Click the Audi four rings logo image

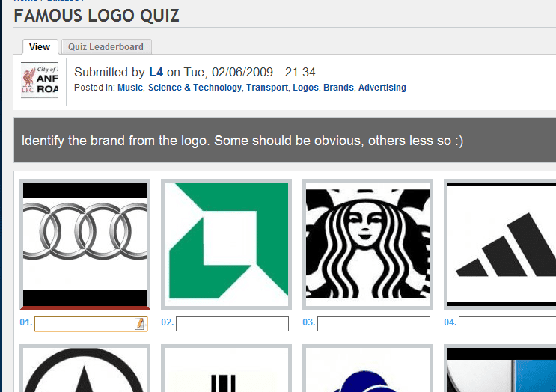[85, 244]
